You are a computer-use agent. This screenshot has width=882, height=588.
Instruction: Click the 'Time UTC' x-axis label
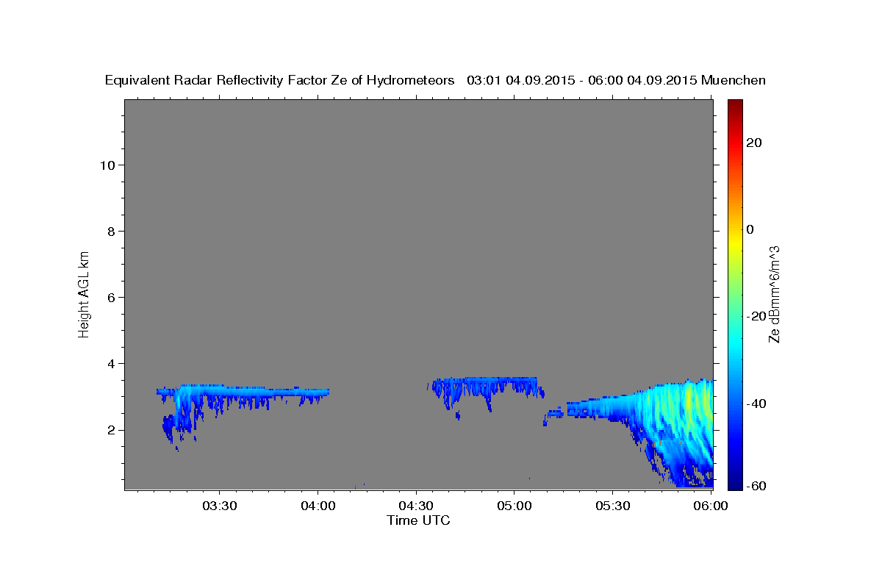[x=418, y=520]
